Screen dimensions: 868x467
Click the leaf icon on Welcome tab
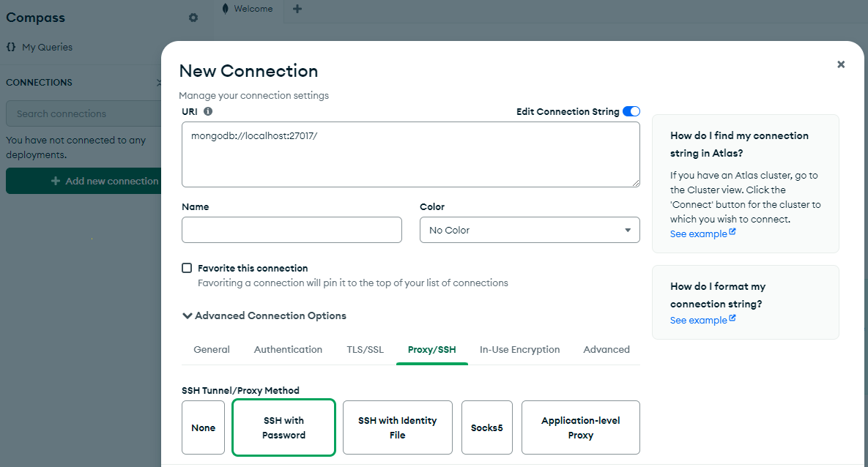(225, 9)
